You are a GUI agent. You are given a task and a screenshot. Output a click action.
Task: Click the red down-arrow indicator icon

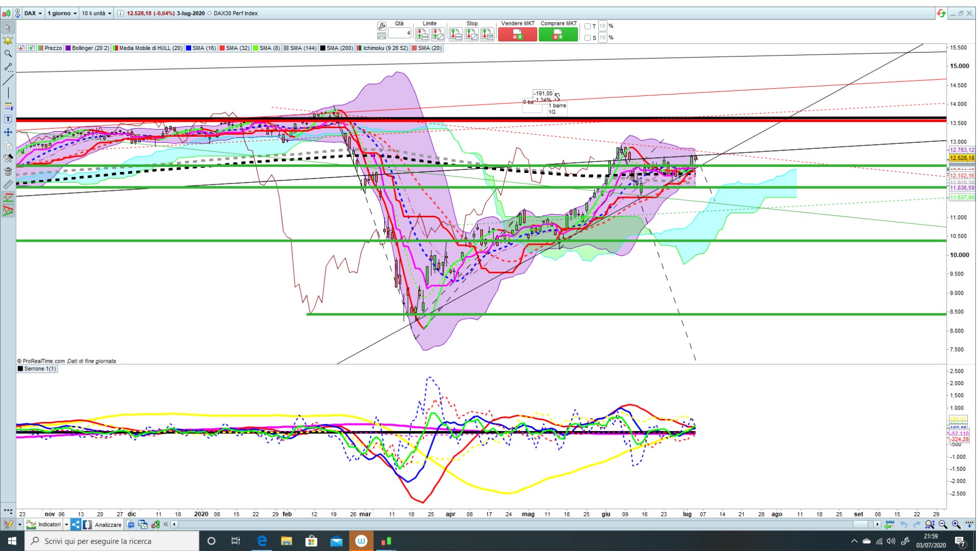point(21,48)
